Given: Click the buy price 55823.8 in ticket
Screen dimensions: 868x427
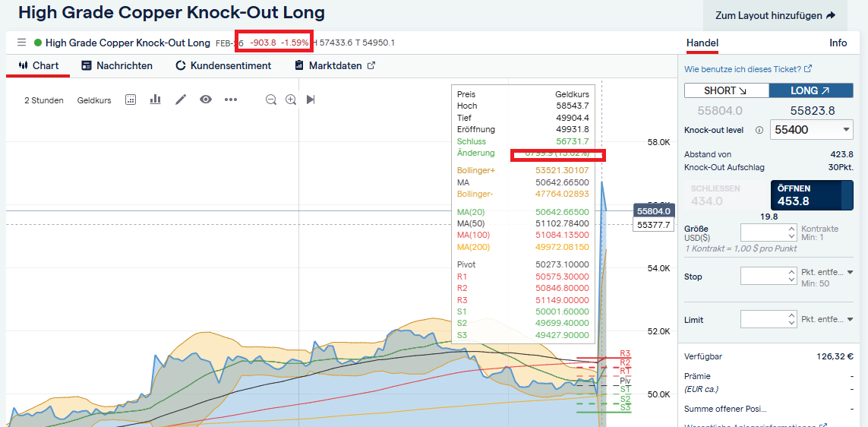Looking at the screenshot, I should (812, 111).
